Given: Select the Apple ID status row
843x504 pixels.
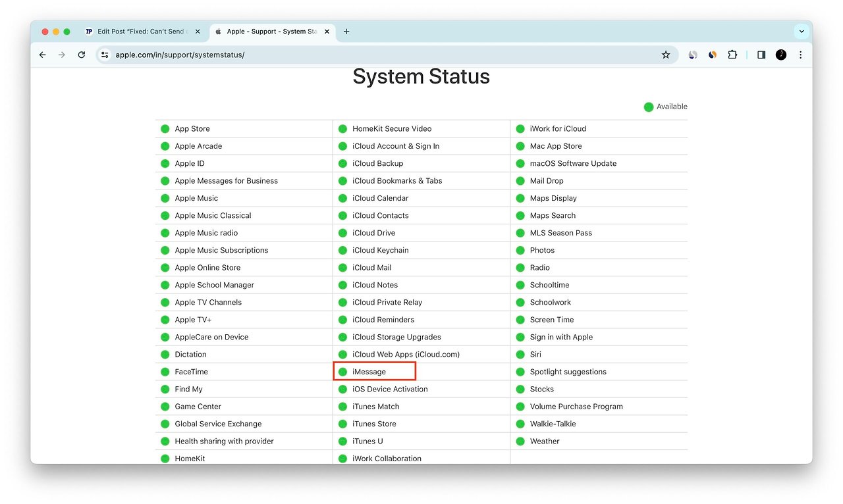Looking at the screenshot, I should click(x=244, y=163).
